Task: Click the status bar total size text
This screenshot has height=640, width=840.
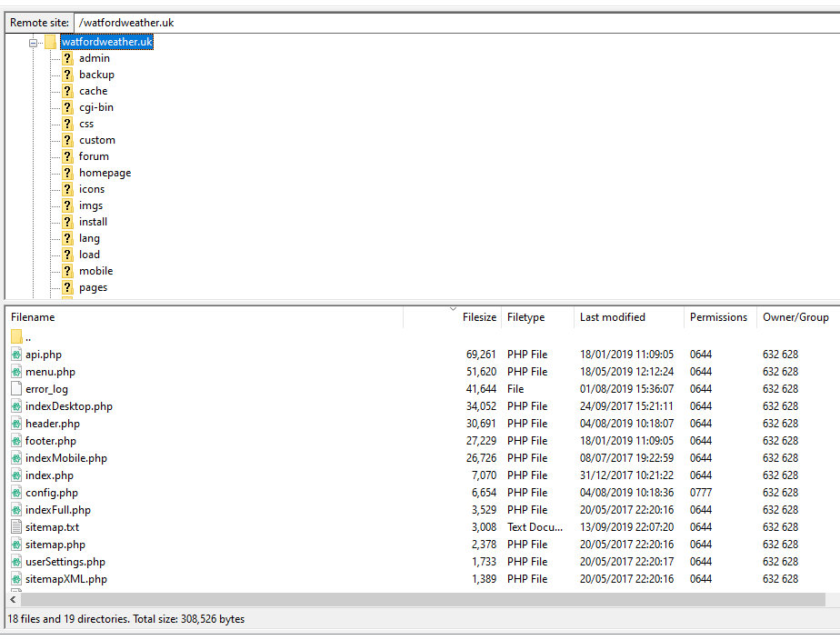Action: pos(188,619)
